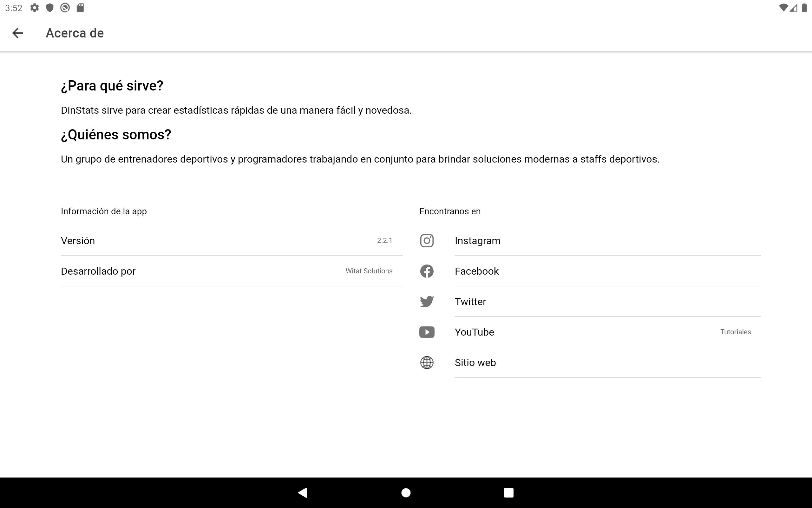Tap the Witat Solutions developer name
Viewport: 812px width, 508px height.
click(369, 271)
